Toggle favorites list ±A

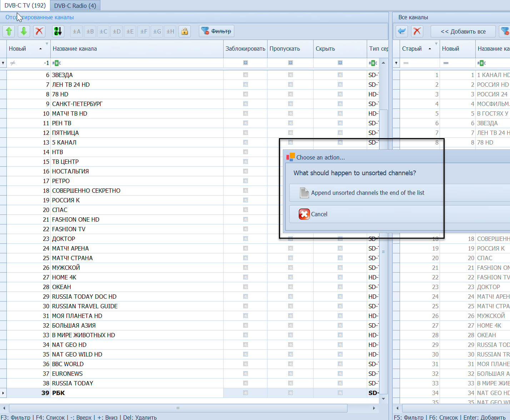coord(76,31)
